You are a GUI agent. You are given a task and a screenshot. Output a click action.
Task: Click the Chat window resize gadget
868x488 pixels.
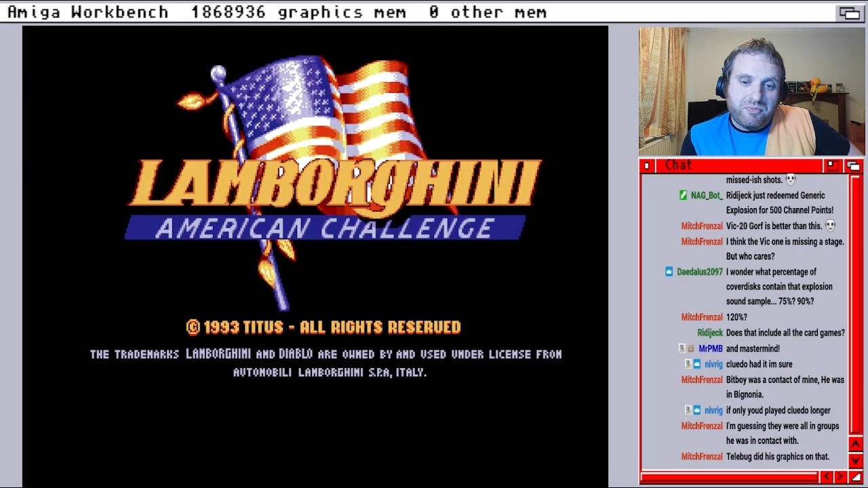[856, 477]
